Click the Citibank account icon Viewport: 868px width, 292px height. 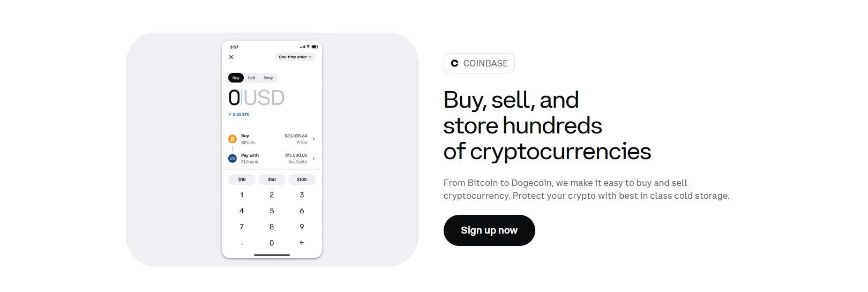(x=233, y=159)
